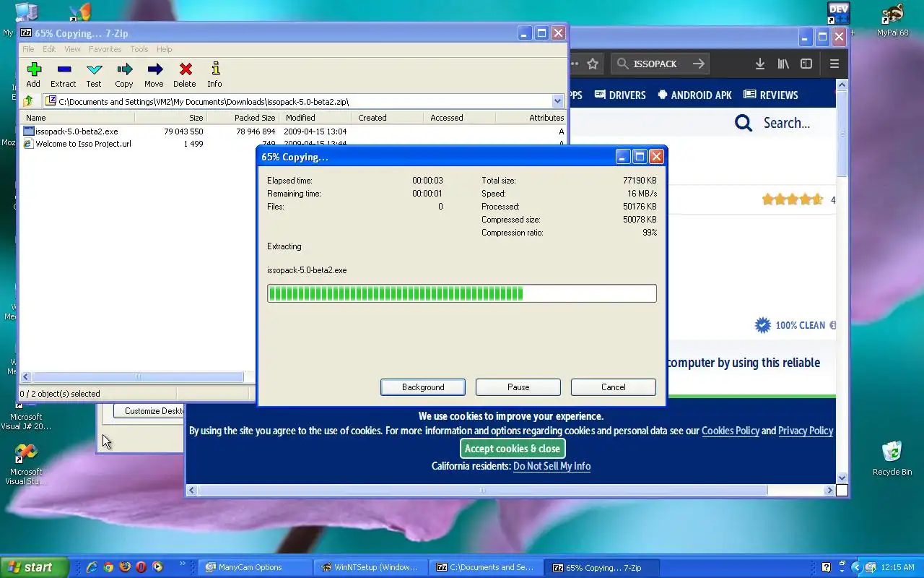924x578 pixels.
Task: Sort by the Modified column header
Action: pyautogui.click(x=315, y=118)
